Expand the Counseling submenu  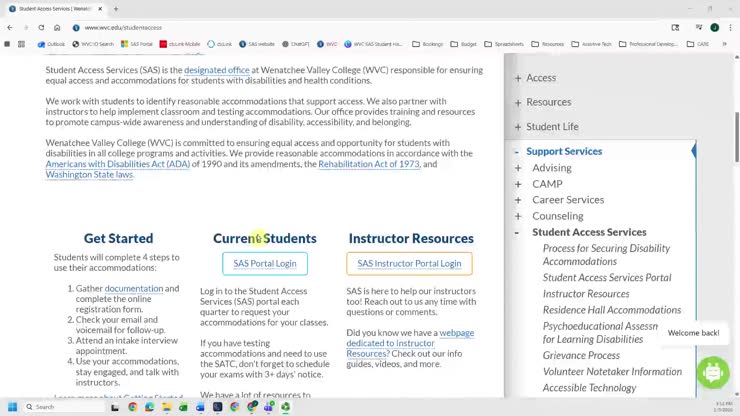pos(518,216)
